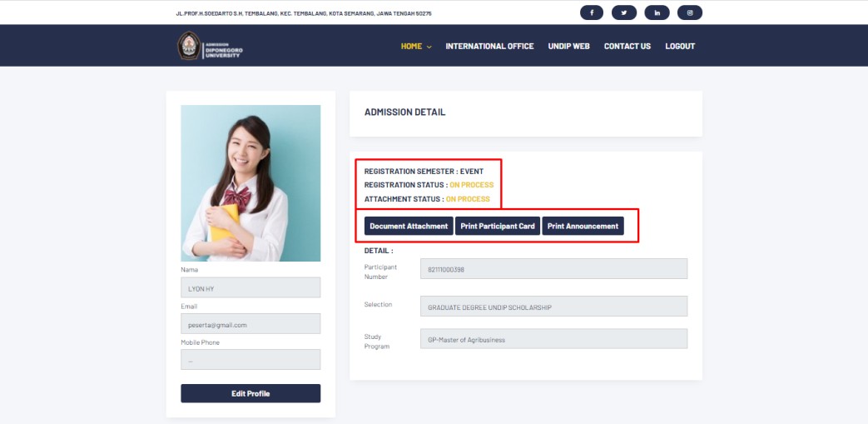The image size is (868, 424).
Task: Open the Contact Us page
Action: click(x=627, y=47)
